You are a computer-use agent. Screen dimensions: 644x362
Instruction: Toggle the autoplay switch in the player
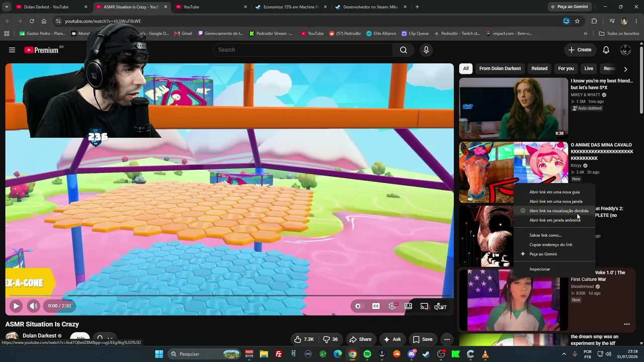(x=358, y=306)
